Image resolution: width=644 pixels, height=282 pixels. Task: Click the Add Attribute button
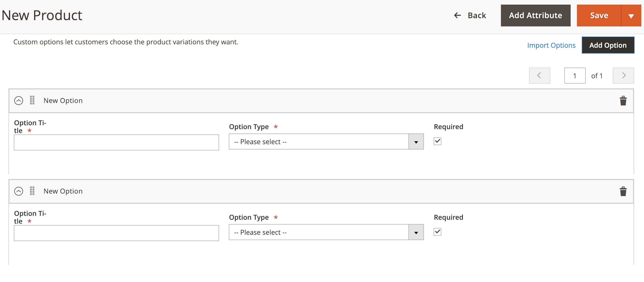[x=536, y=16]
